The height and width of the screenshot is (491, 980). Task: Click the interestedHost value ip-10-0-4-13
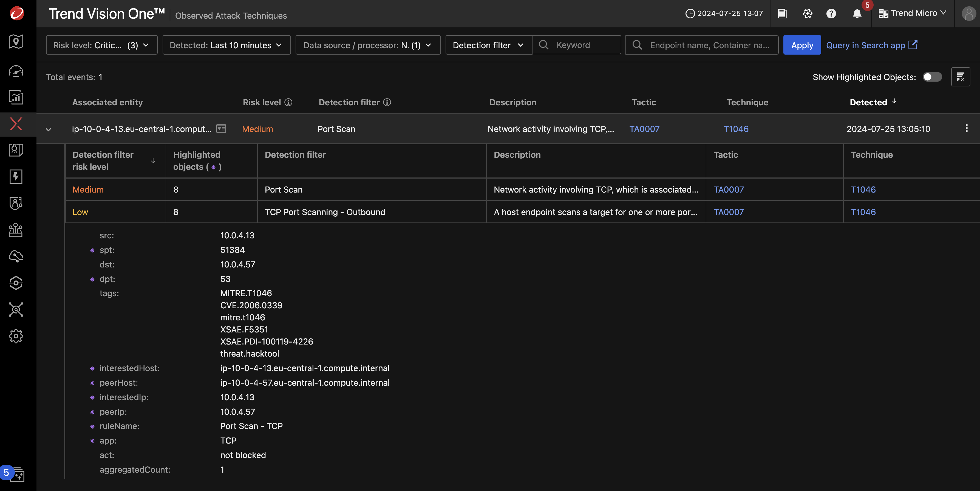(x=305, y=368)
